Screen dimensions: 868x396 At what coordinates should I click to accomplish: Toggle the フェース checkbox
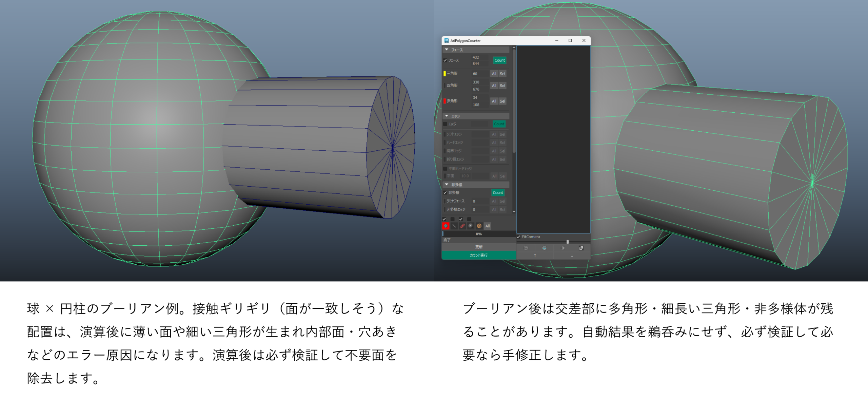[445, 60]
